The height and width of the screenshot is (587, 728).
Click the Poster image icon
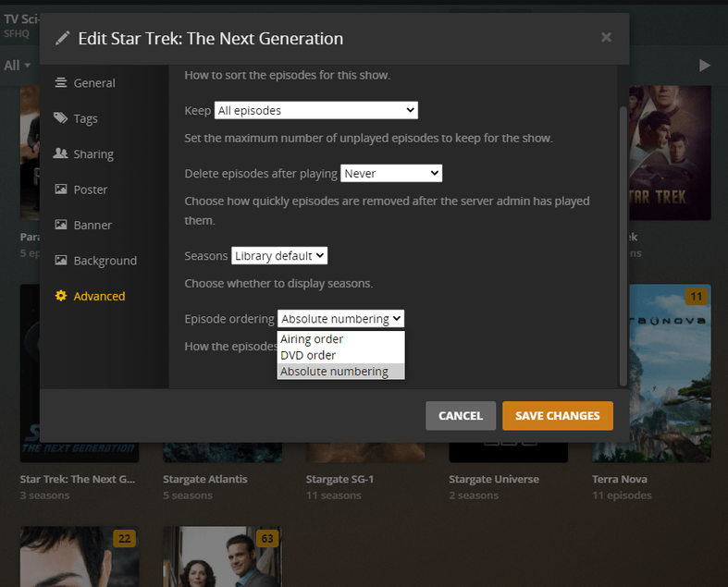(x=61, y=189)
